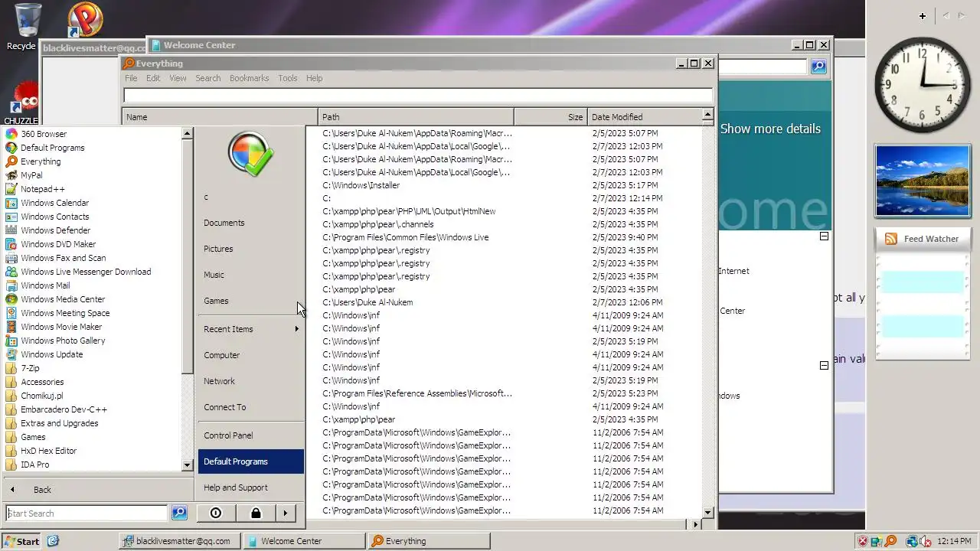Open the Edit menu in Everything

(x=153, y=78)
